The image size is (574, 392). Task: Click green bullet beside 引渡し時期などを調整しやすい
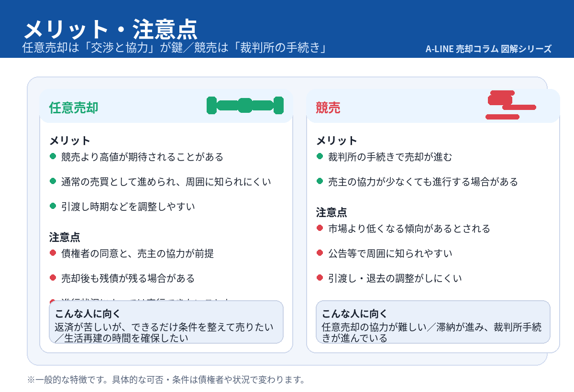[x=53, y=206]
